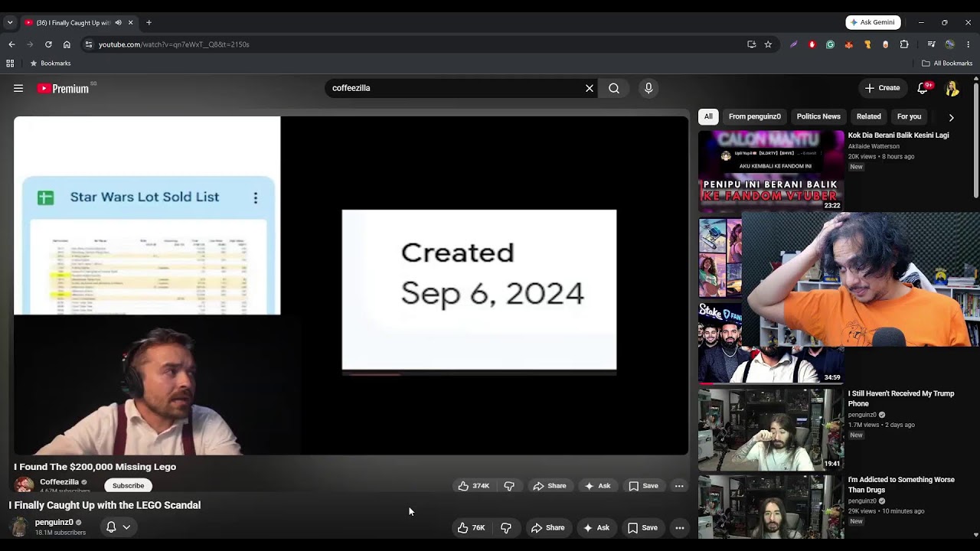The height and width of the screenshot is (551, 980).
Task: Open the Chrome three-dot menu
Action: [968, 44]
